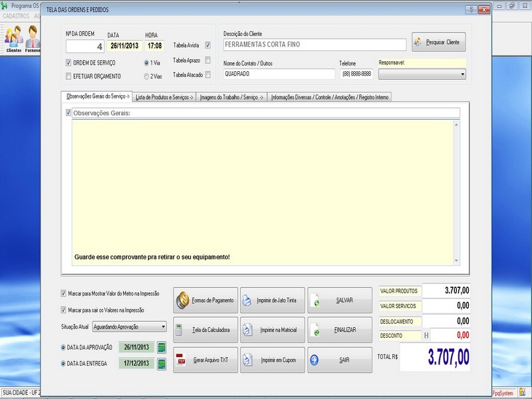Viewport: 532px width, 399px height.
Task: Click the Pesquisar Cliente button
Action: point(438,42)
